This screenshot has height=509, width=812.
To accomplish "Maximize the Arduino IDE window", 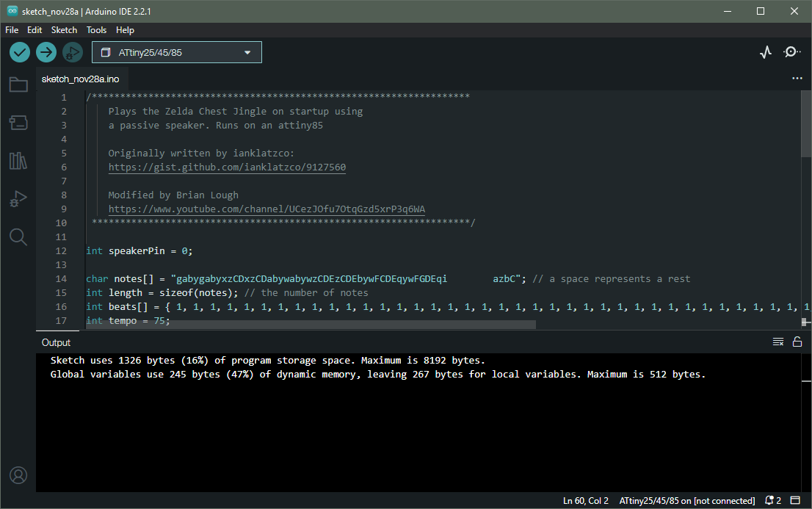I will 761,11.
